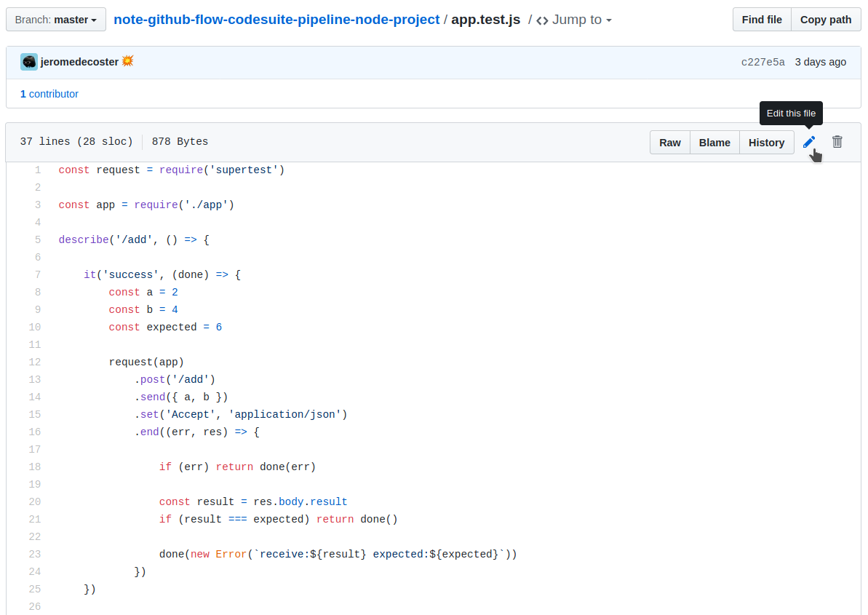Open the Branch: master dropdown

(x=56, y=20)
